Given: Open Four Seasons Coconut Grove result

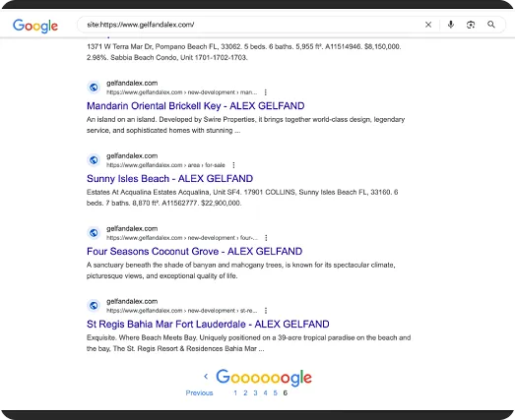Looking at the screenshot, I should (194, 252).
